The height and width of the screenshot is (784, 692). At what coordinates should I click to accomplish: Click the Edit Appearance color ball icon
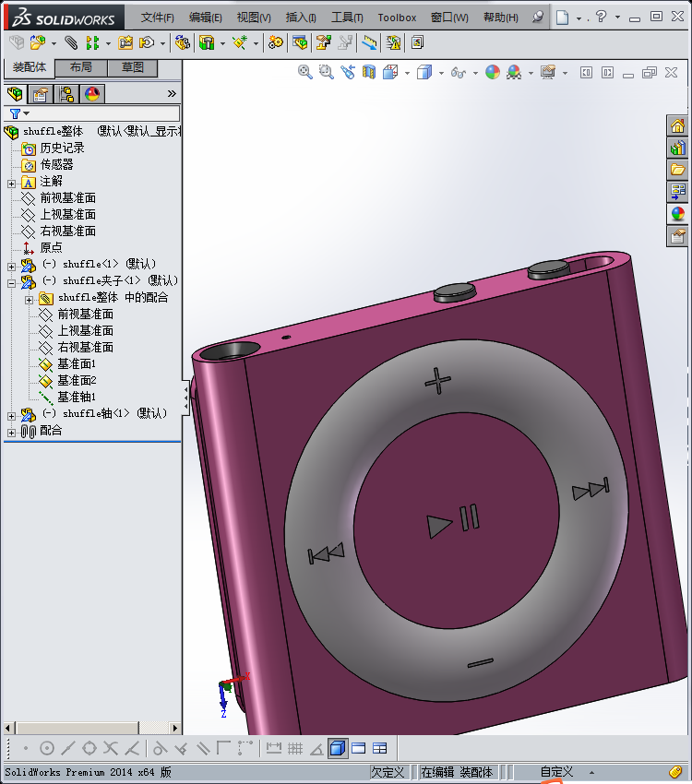coord(493,73)
